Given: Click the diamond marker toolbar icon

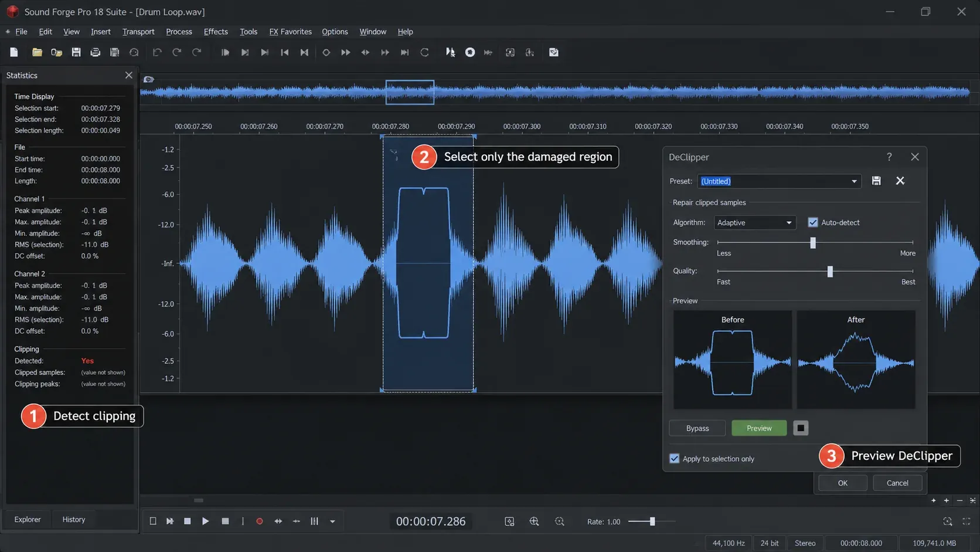Looking at the screenshot, I should (x=326, y=52).
